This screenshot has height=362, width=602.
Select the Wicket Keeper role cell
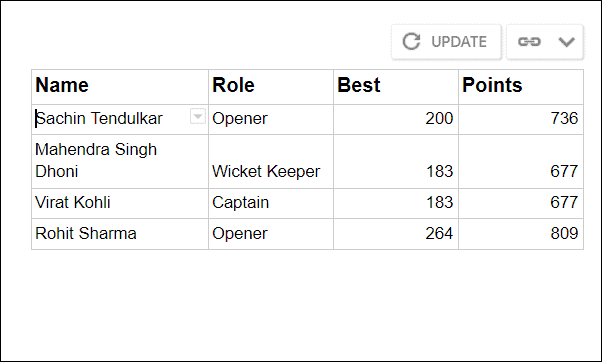(271, 162)
